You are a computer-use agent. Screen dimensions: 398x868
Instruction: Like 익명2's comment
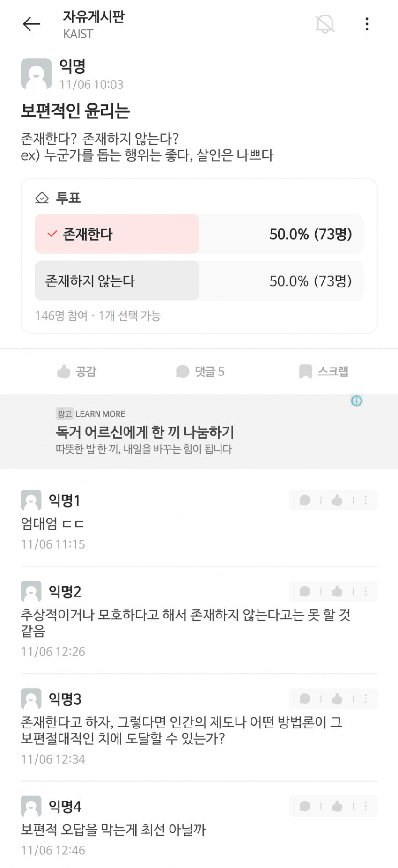[x=337, y=592]
